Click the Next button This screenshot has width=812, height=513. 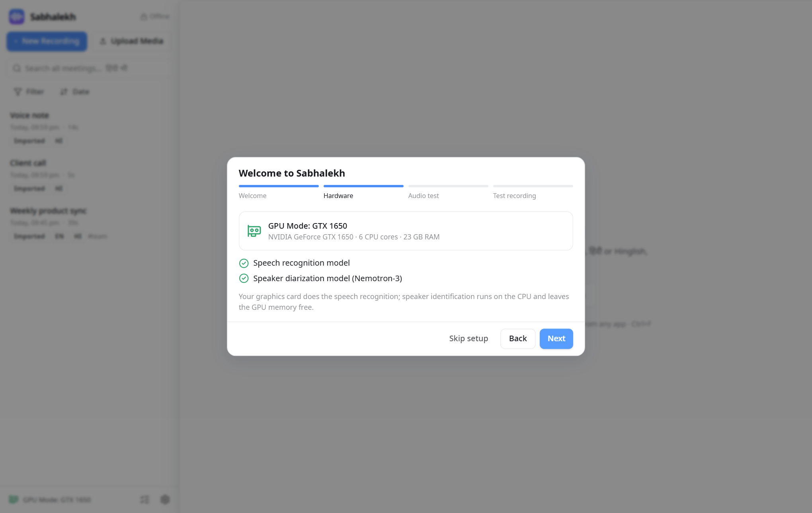click(x=556, y=338)
